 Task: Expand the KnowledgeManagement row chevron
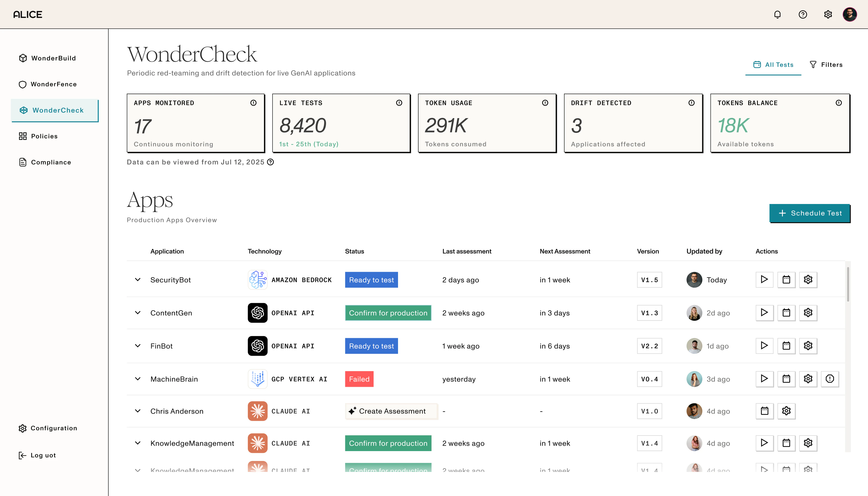[x=138, y=443]
